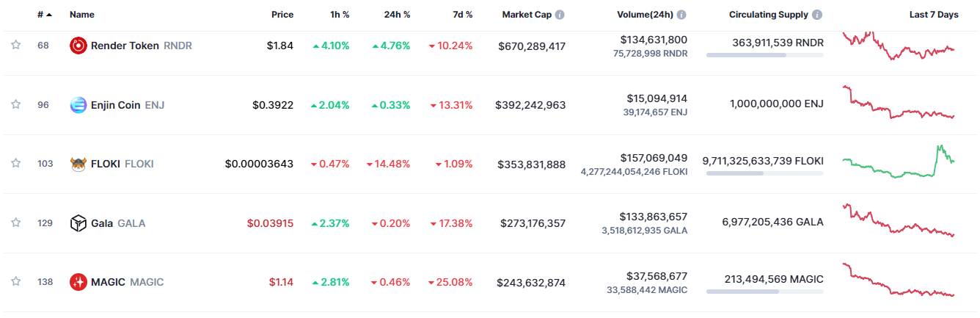Image resolution: width=980 pixels, height=318 pixels.
Task: Open Circulating Supply info tooltip icon
Action: pyautogui.click(x=818, y=15)
